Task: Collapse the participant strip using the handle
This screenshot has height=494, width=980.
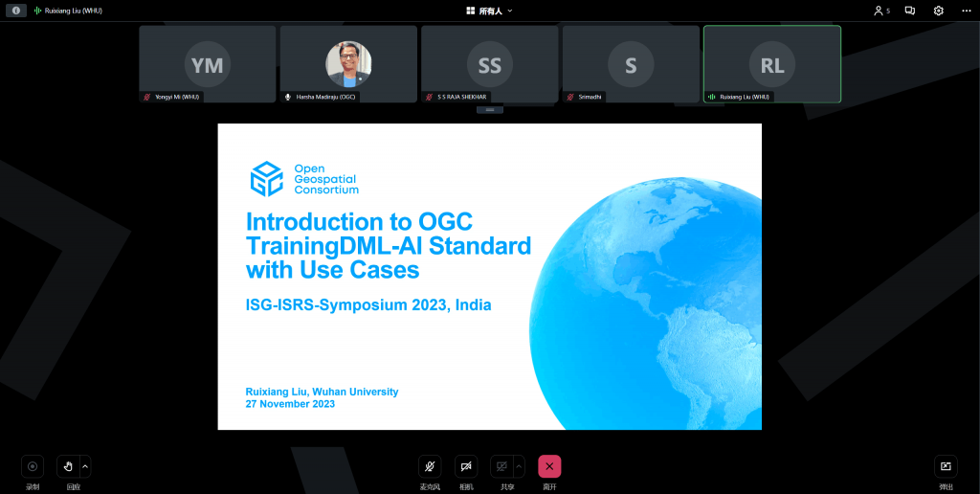Action: pyautogui.click(x=490, y=109)
